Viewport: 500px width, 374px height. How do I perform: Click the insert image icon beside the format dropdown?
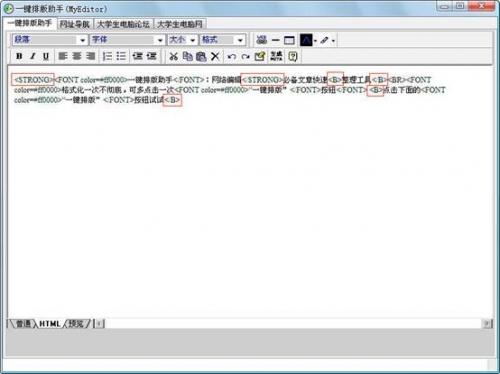[262, 40]
